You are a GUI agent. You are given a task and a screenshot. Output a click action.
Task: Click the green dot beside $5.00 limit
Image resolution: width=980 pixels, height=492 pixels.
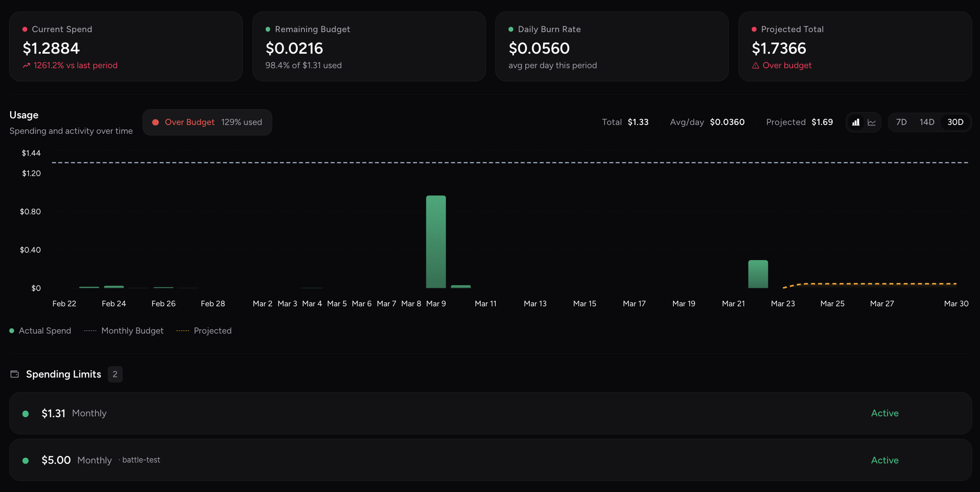(26, 460)
